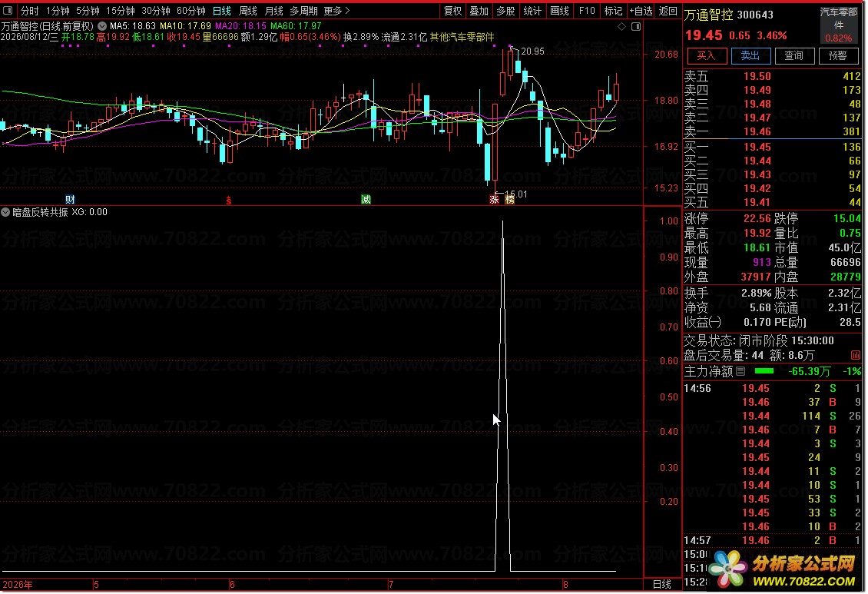The image size is (868, 594).
Task: Select the 1分钟 period
Action: pos(58,11)
